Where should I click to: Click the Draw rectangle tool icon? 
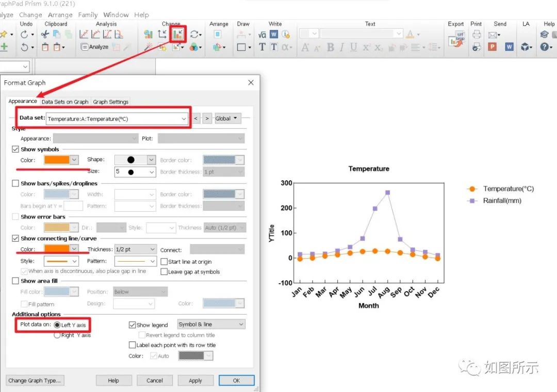pyautogui.click(x=241, y=47)
